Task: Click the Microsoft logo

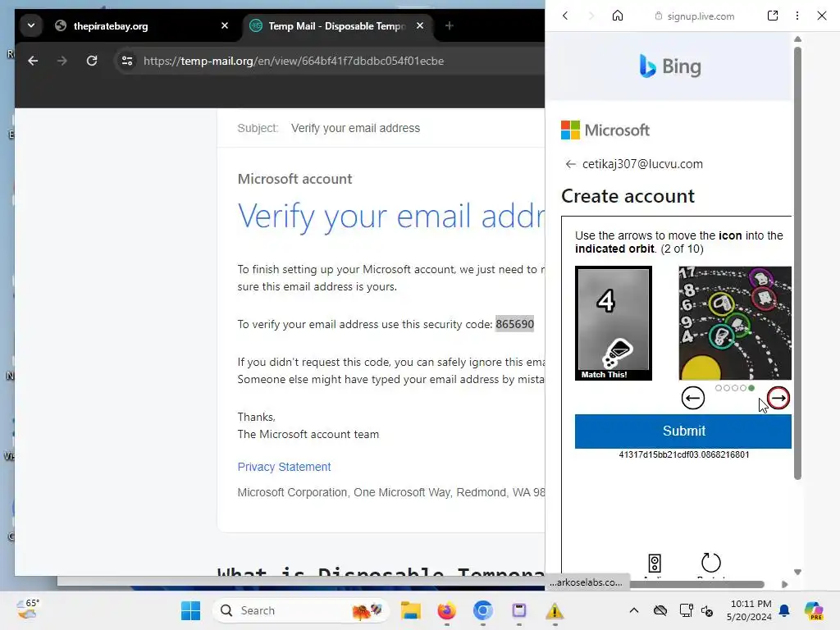Action: [x=605, y=130]
